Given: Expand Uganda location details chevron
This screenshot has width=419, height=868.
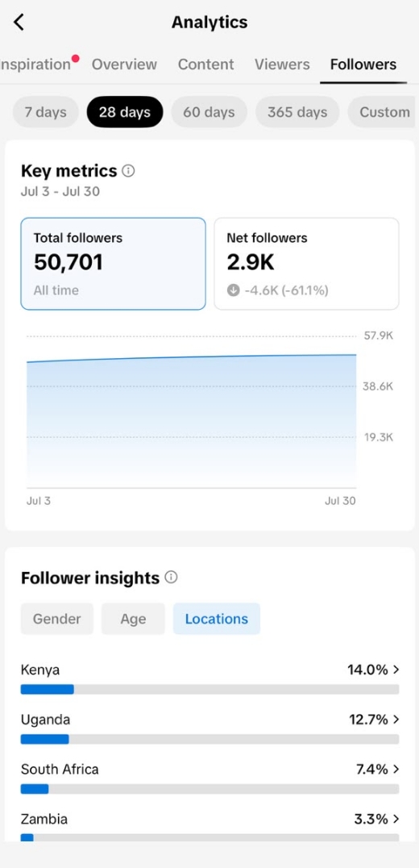Looking at the screenshot, I should click(396, 720).
